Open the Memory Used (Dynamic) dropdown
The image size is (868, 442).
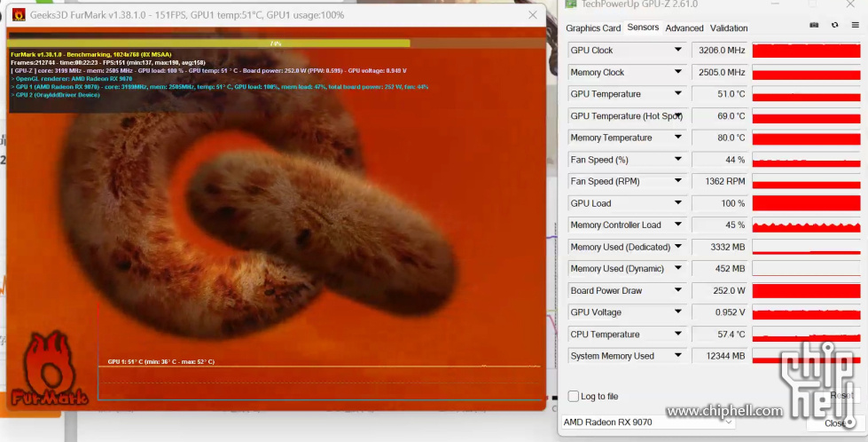[677, 269]
